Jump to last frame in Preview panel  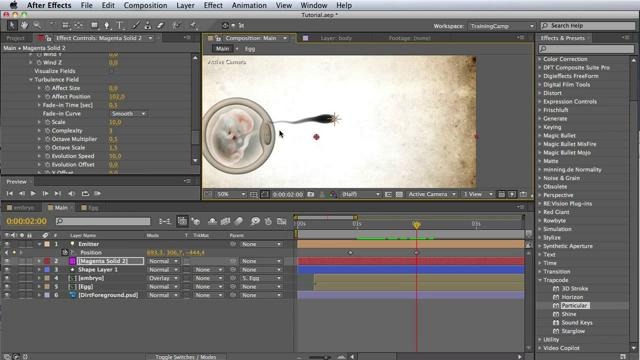point(58,193)
